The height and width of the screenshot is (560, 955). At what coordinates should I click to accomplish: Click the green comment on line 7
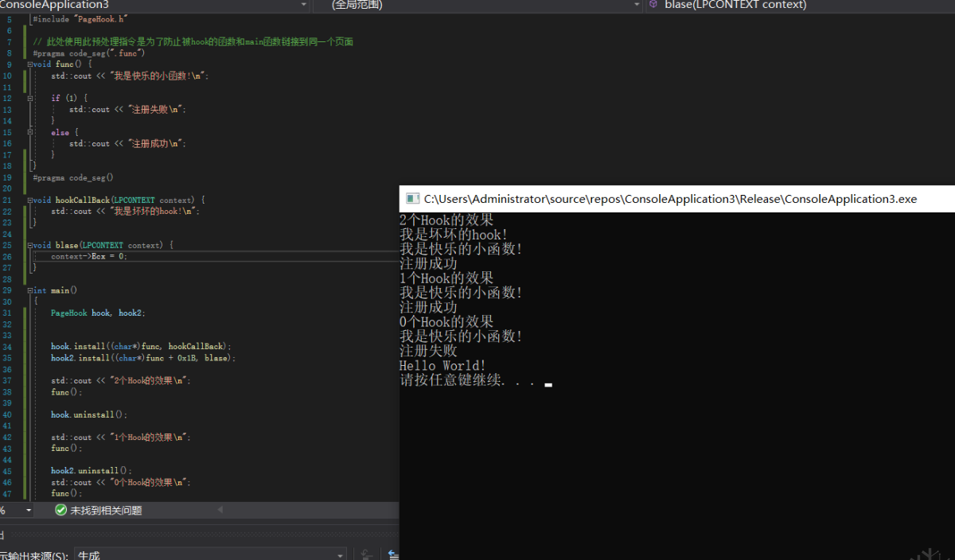(x=193, y=41)
